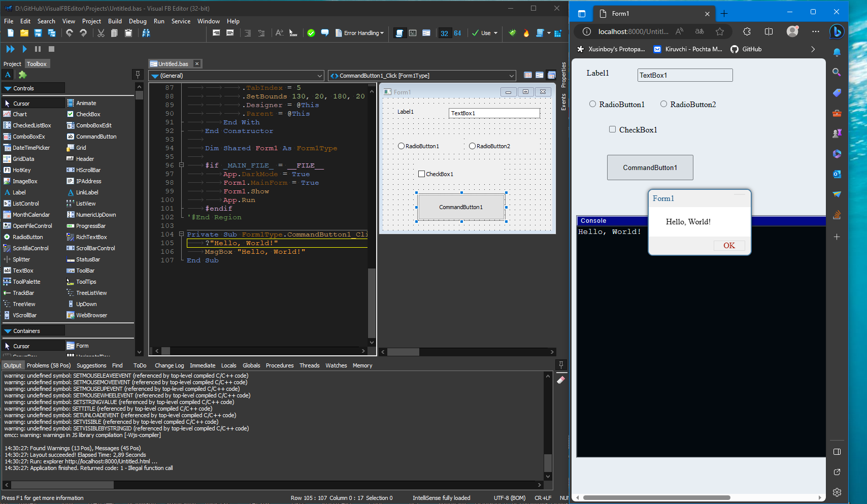Collapse the Controls section in the toolbox
867x504 pixels.
pos(8,87)
